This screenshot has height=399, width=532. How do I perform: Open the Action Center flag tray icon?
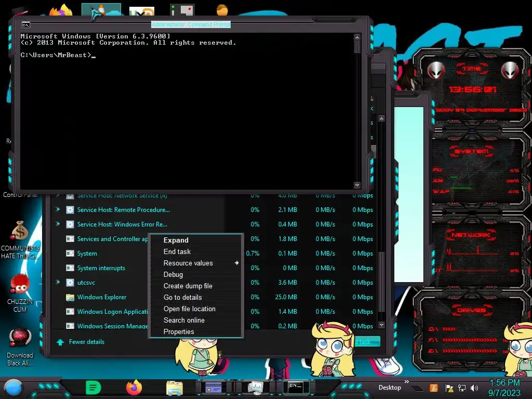pyautogui.click(x=449, y=388)
